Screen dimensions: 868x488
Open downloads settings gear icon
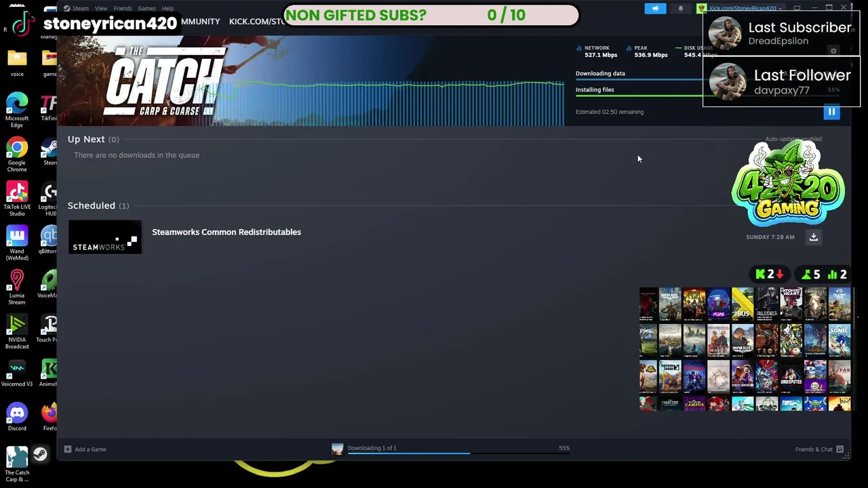click(x=833, y=51)
